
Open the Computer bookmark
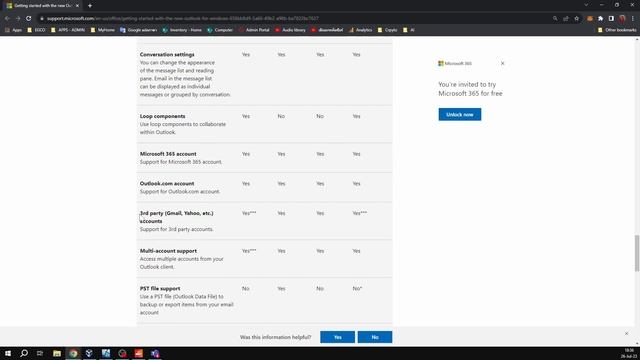(x=220, y=30)
